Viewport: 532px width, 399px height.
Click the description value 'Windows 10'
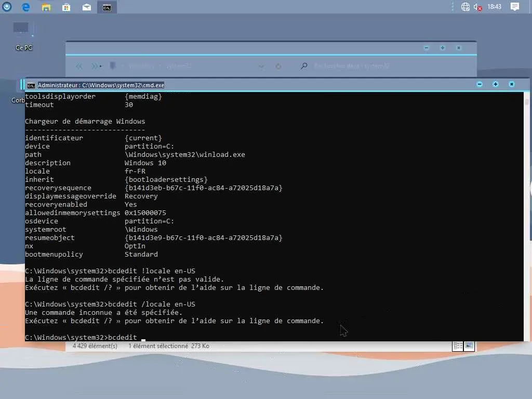tap(145, 163)
